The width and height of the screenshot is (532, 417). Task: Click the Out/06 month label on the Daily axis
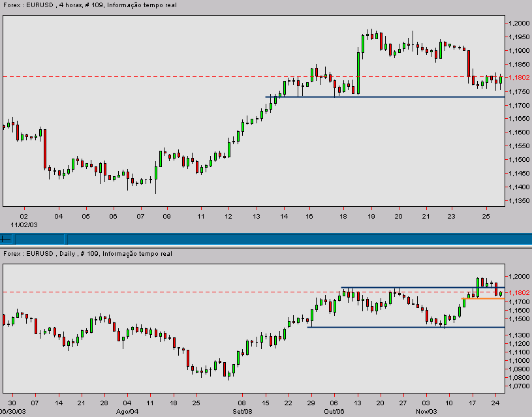(334, 412)
